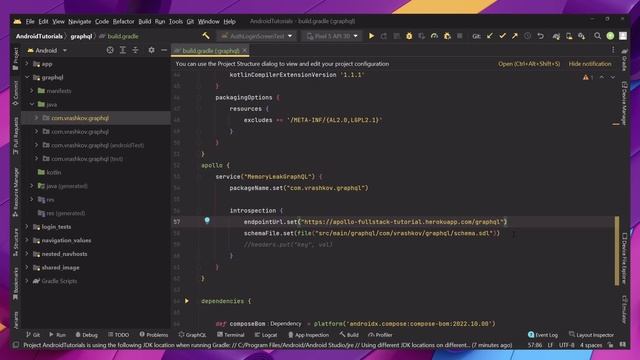Show Git history clock icon

527,36
